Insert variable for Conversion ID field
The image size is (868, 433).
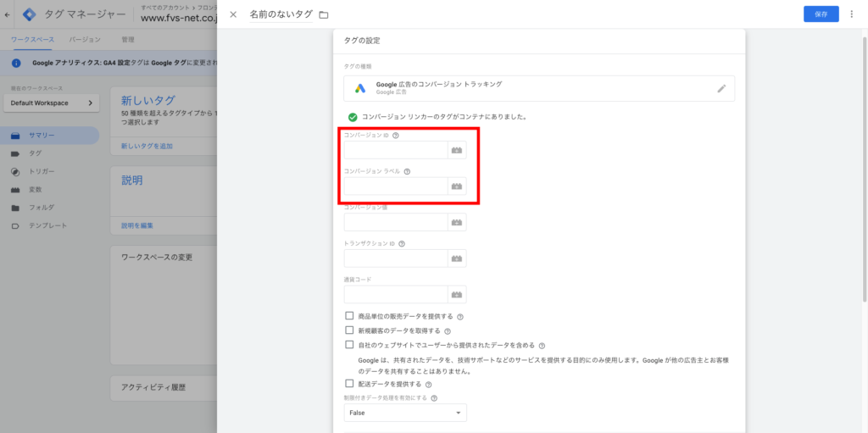click(x=457, y=150)
